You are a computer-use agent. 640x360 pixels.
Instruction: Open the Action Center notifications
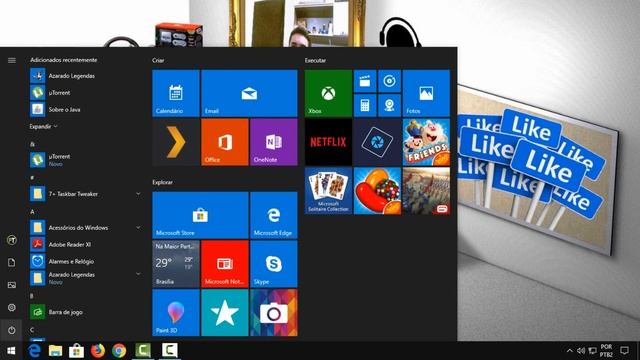624,351
